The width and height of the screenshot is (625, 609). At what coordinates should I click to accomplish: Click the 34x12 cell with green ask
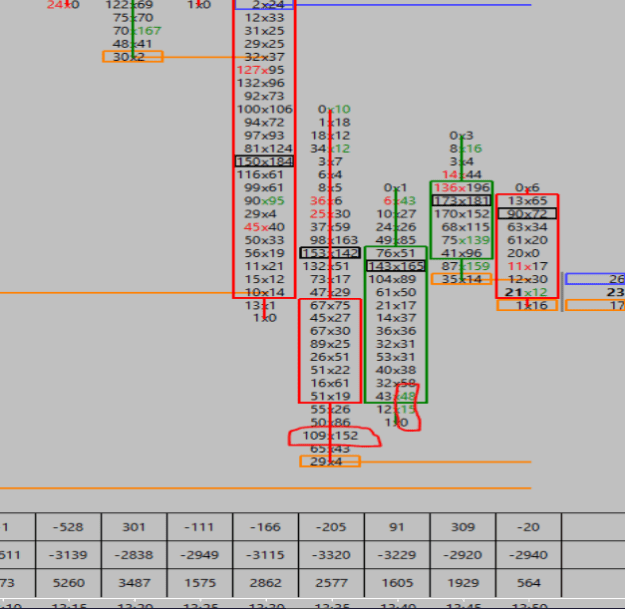330,148
